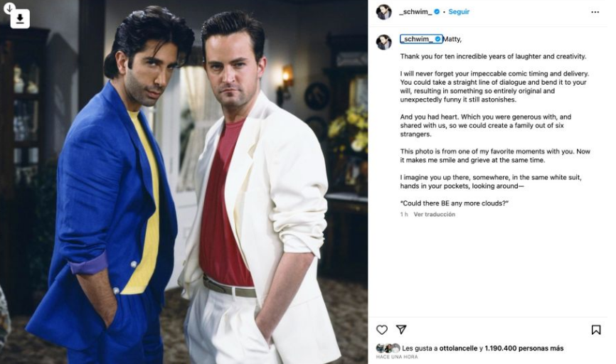
Task: Click the liker avatars cluster
Action: coord(388,348)
